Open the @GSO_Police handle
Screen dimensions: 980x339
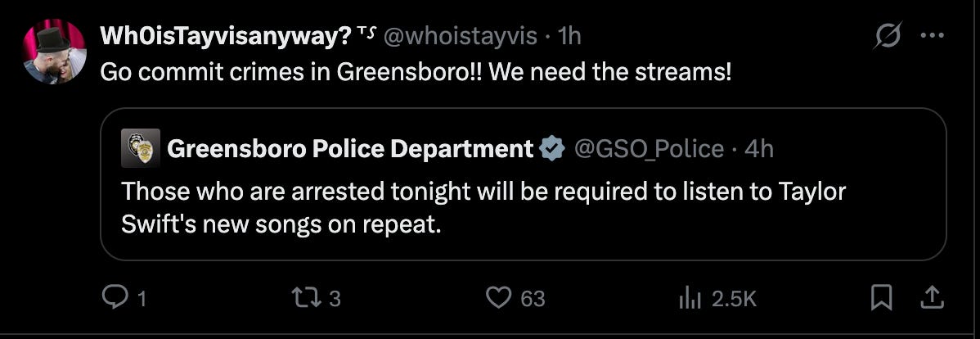pyautogui.click(x=649, y=149)
